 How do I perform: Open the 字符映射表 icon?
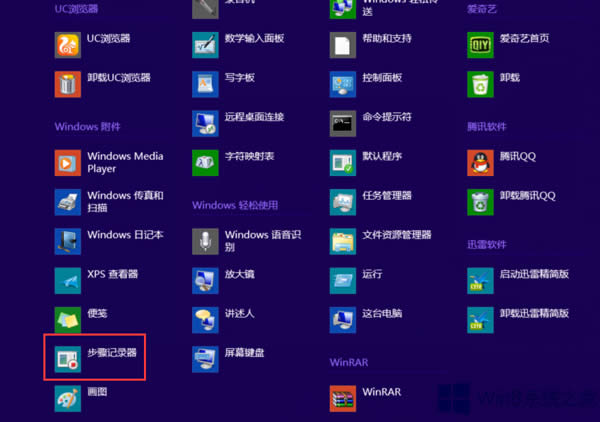click(205, 163)
